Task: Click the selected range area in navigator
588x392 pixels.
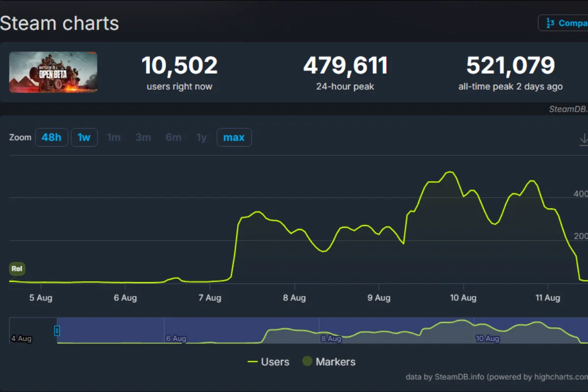Action: point(322,330)
